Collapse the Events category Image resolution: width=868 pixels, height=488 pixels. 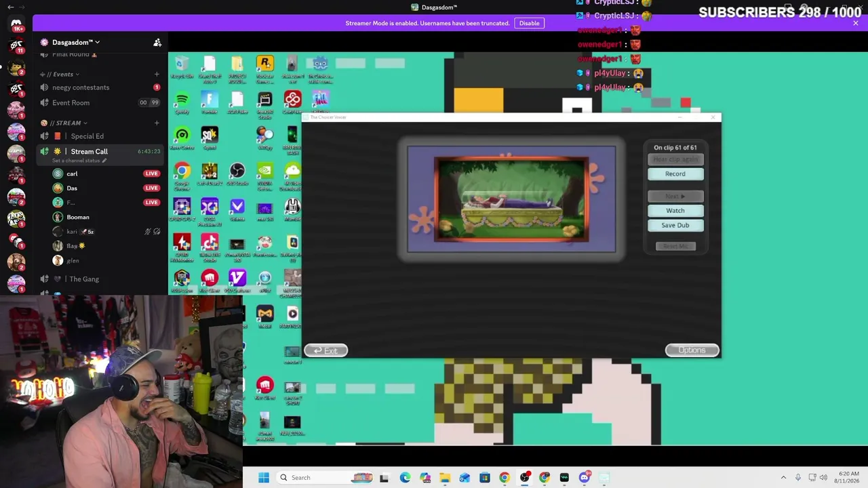coord(61,74)
